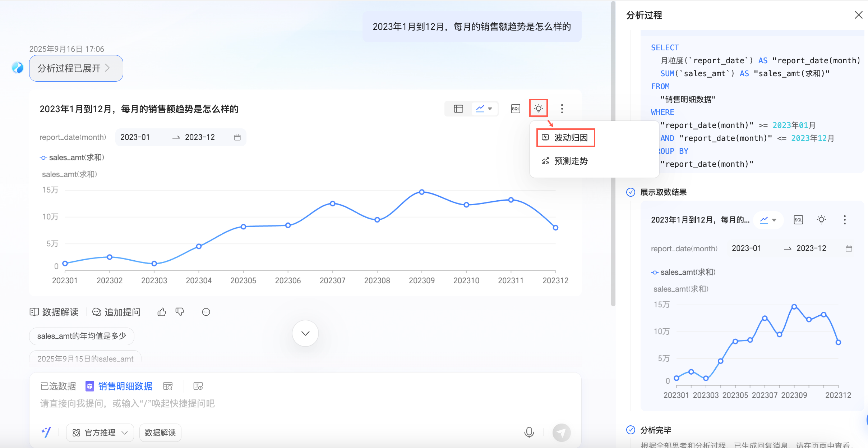This screenshot has width=868, height=448.
Task: Click suggested question sales_amt的年均值是多少
Action: point(82,336)
